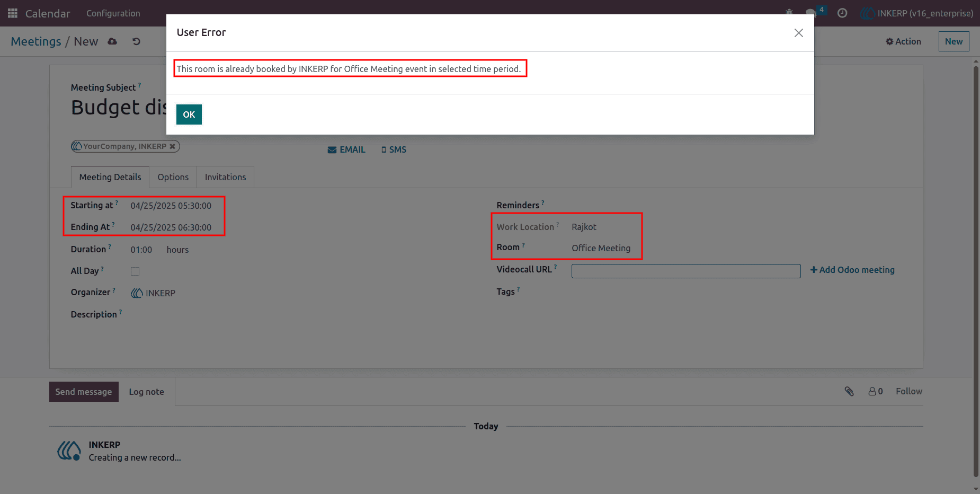
Task: Open the apps grid menu icon
Action: [13, 13]
